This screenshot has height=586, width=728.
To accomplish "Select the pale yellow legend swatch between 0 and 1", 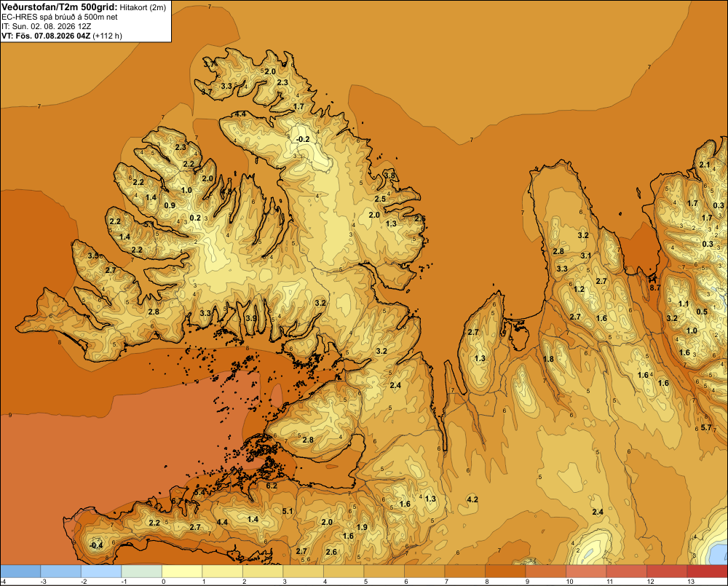I will click(182, 571).
